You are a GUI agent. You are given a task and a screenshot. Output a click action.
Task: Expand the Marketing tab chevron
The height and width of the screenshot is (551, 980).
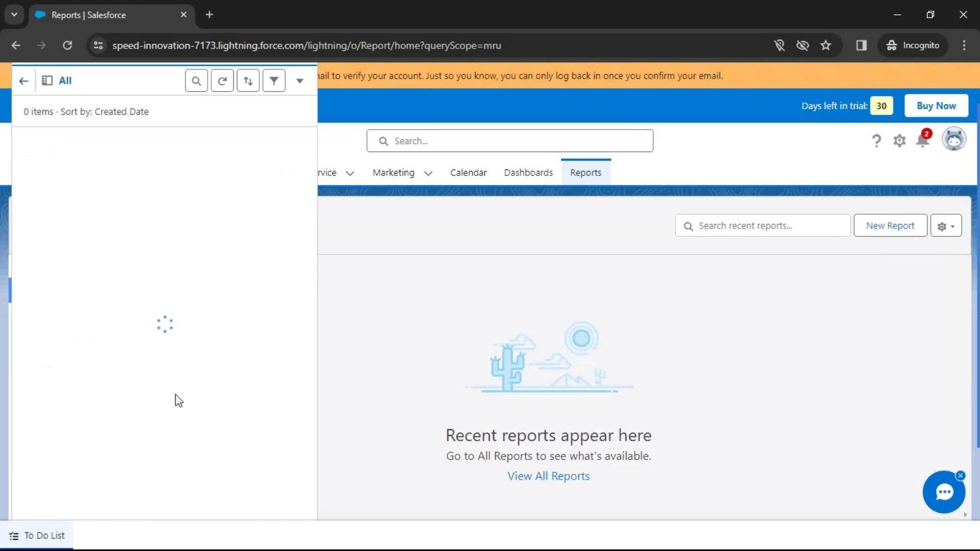[x=428, y=173]
